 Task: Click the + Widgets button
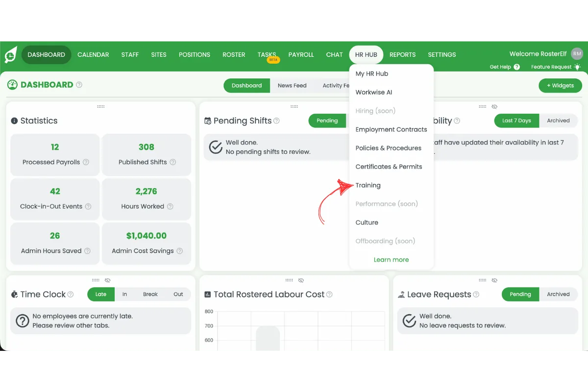[x=560, y=85]
